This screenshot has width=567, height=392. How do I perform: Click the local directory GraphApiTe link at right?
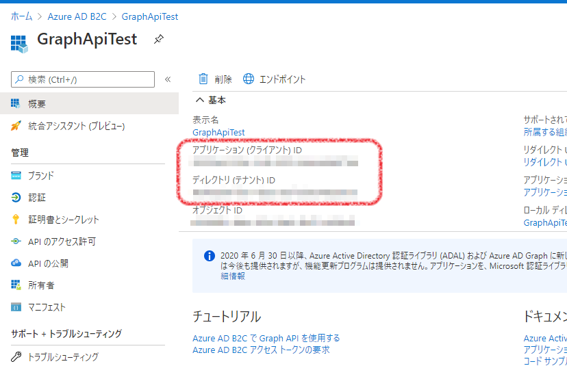click(545, 222)
